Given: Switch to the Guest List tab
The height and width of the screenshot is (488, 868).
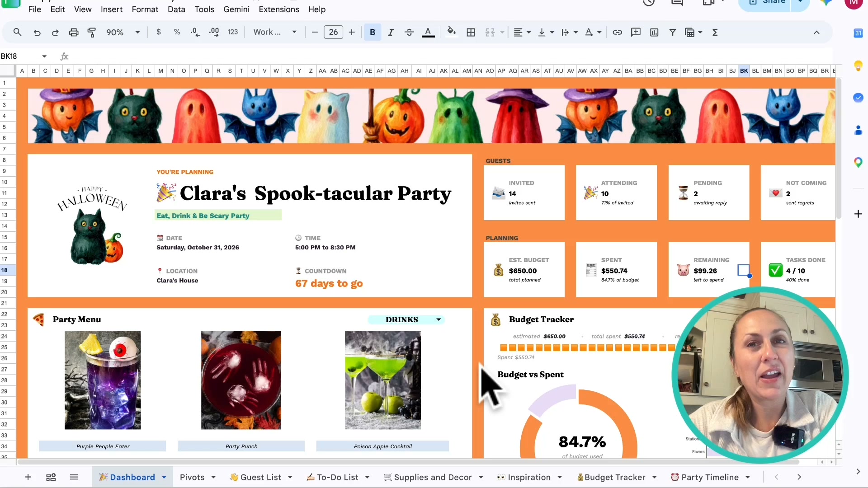Looking at the screenshot, I should pyautogui.click(x=260, y=477).
